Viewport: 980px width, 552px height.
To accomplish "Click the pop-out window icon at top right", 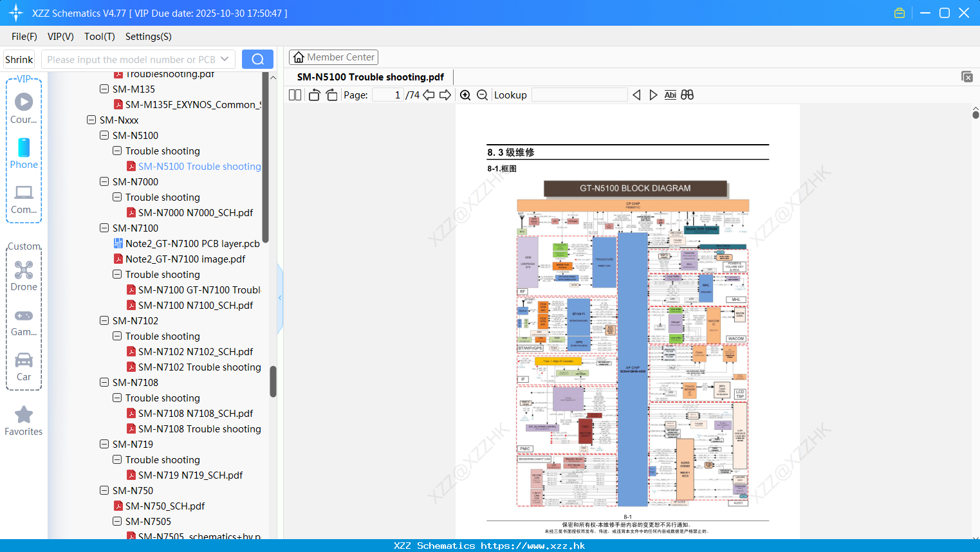I will [967, 77].
